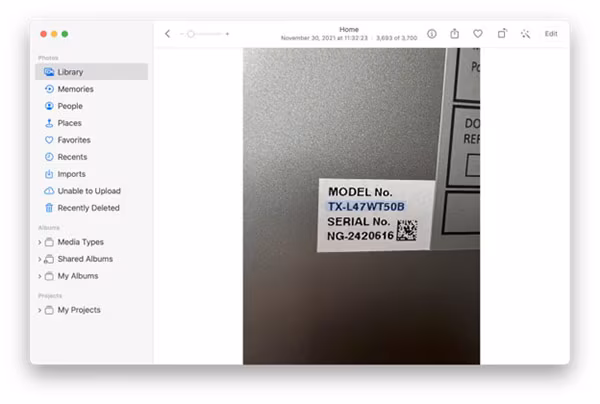Screen dimensions: 600x404
Task: Open Favorites in the sidebar
Action: (x=91, y=140)
